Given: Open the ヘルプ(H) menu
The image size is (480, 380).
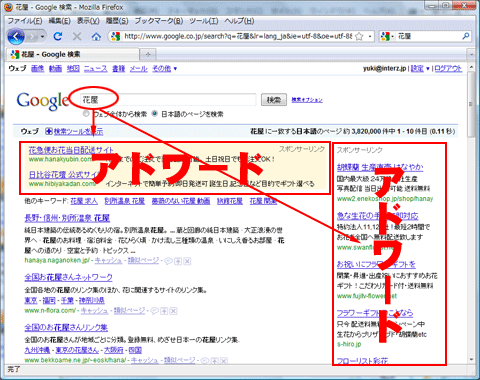Looking at the screenshot, I should [239, 21].
